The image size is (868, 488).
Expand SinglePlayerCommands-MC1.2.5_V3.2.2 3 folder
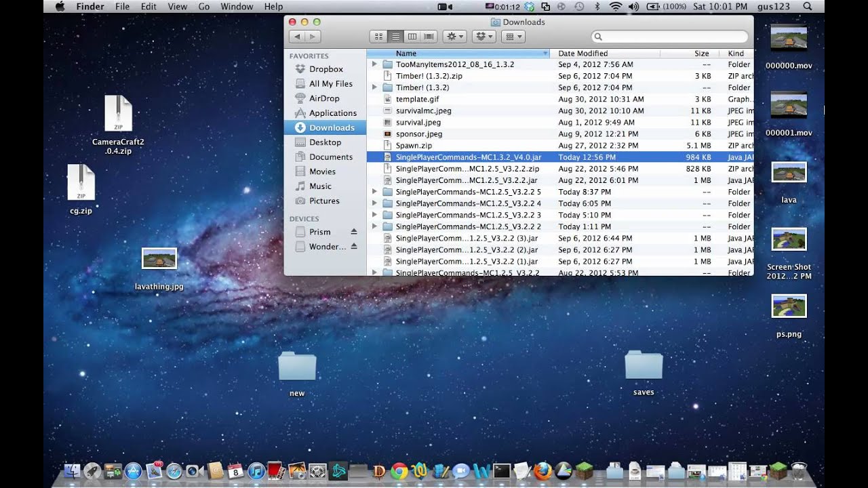click(x=374, y=215)
